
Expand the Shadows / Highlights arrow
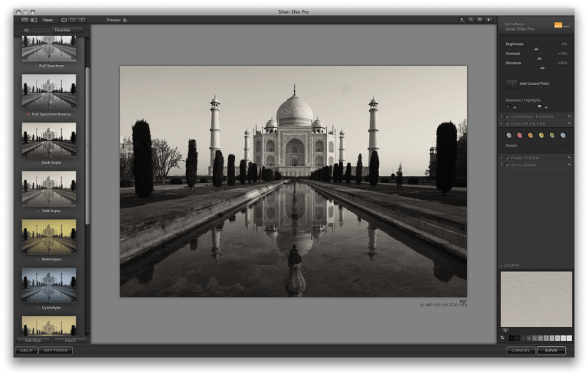point(565,100)
